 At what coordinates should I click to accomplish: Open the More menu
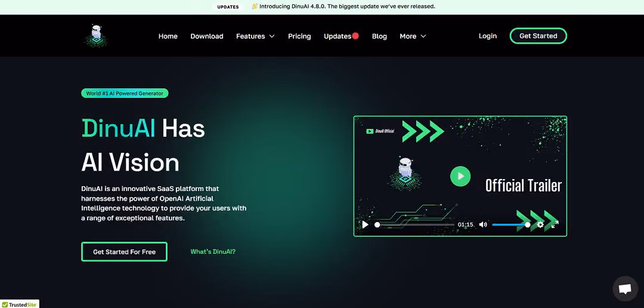tap(408, 36)
